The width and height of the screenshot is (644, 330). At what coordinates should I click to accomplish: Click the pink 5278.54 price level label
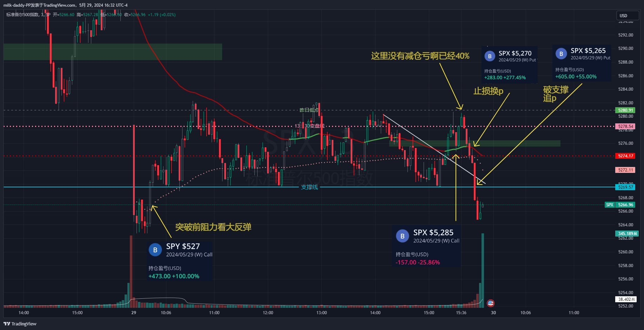(625, 126)
